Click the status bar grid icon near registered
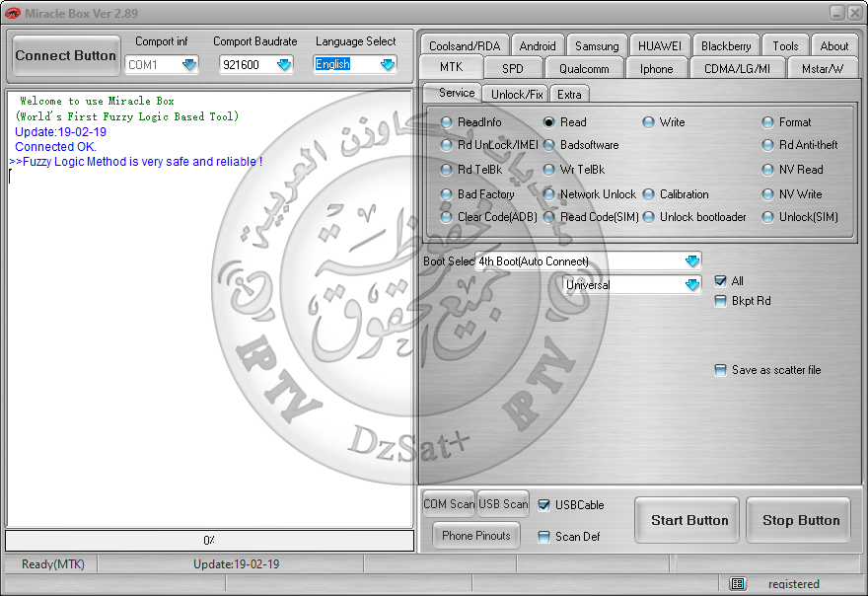This screenshot has width=868, height=596. click(x=738, y=583)
